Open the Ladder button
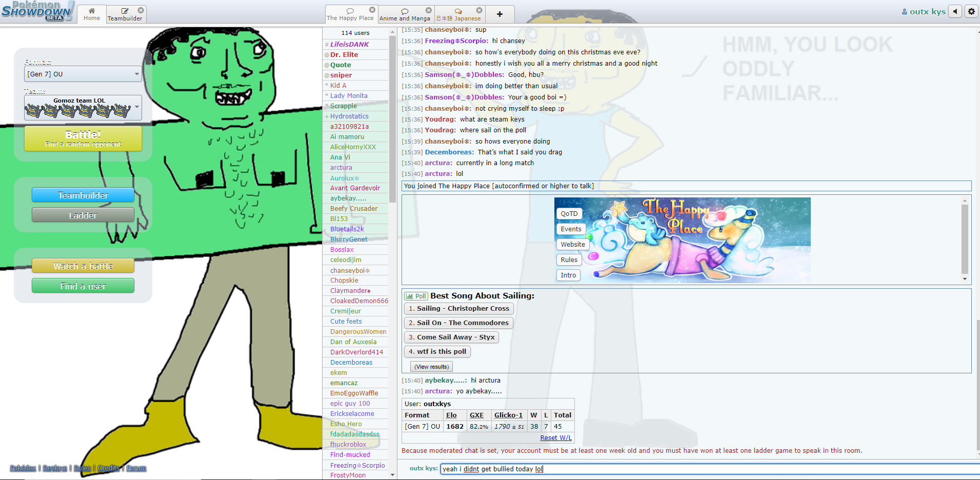Image resolution: width=980 pixels, height=480 pixels. (83, 215)
